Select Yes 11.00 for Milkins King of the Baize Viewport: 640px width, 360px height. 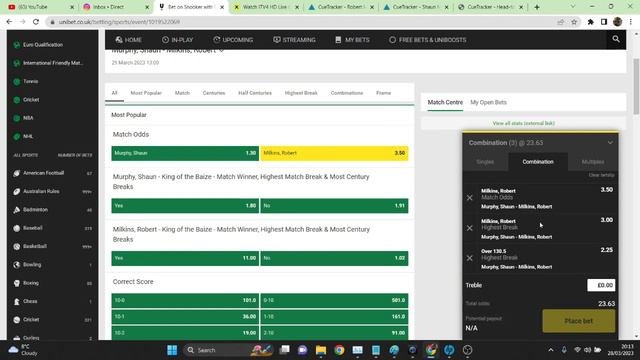tap(185, 258)
